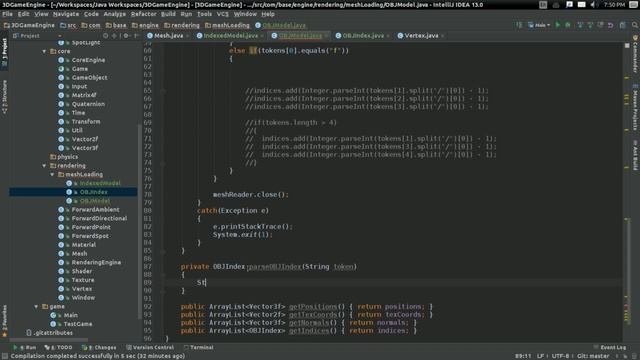Open the VCS menu
640x360 pixels.
222,14
